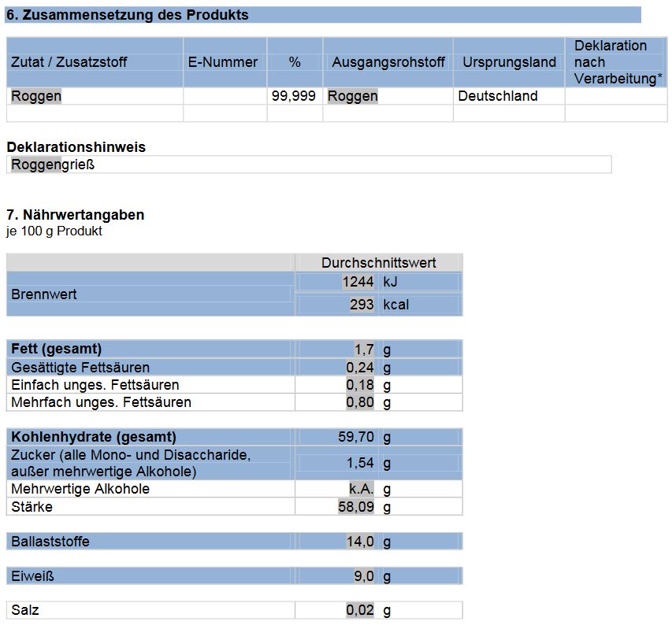Viewport: 672px width, 629px height.
Task: Select the 99,999 percentage cell
Action: tap(293, 96)
